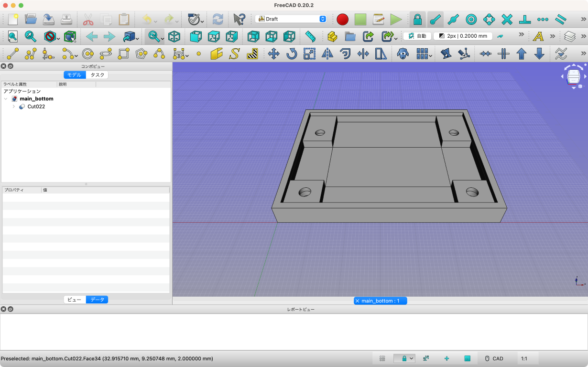Switch to the タスク tab

click(x=97, y=75)
